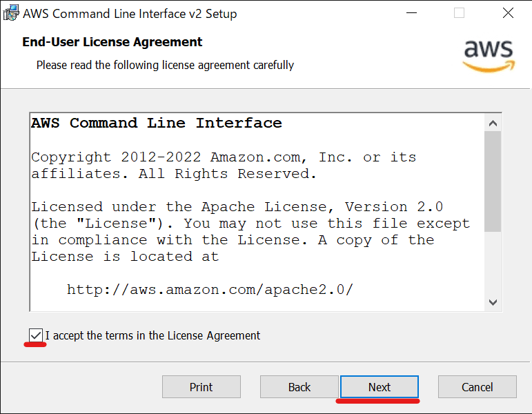Click the Print button
The height and width of the screenshot is (414, 532).
click(x=201, y=387)
